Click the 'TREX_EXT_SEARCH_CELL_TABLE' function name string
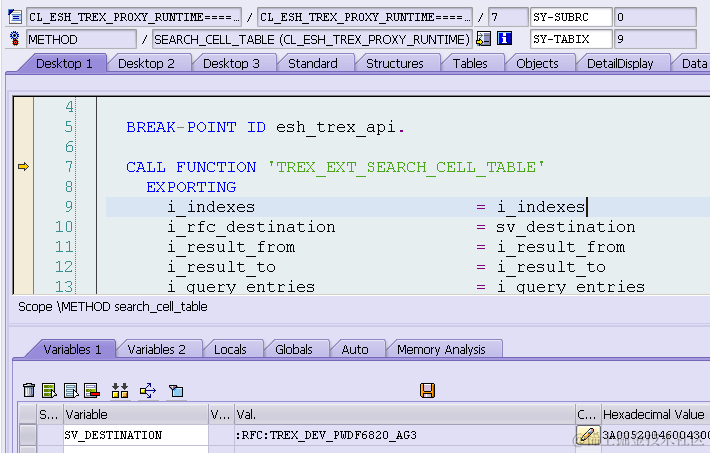This screenshot has height=453, width=710. (406, 167)
